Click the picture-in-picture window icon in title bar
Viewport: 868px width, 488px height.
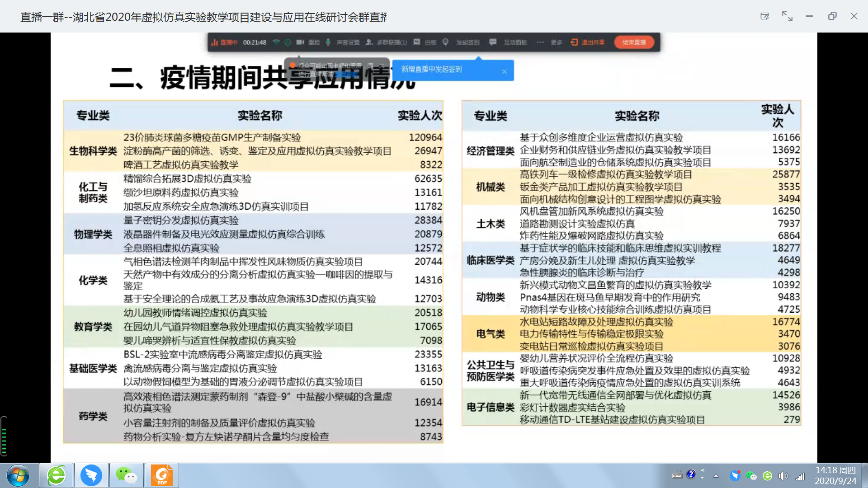point(764,16)
